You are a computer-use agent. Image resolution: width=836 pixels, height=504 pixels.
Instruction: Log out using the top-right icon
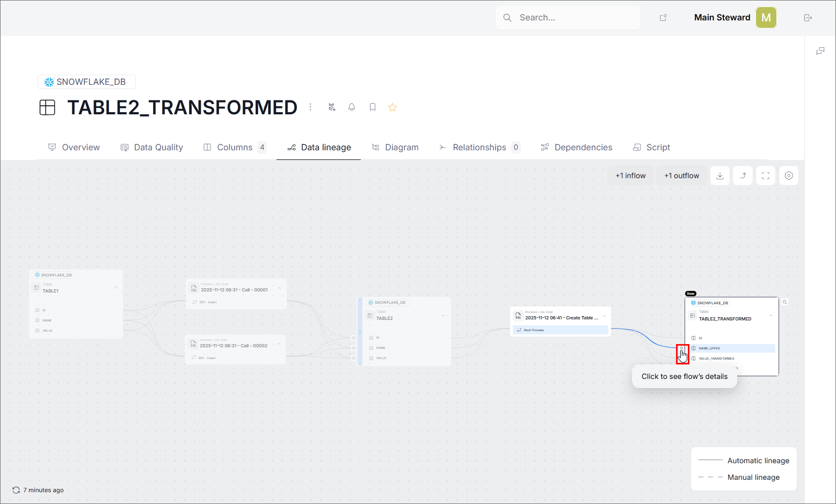click(808, 17)
